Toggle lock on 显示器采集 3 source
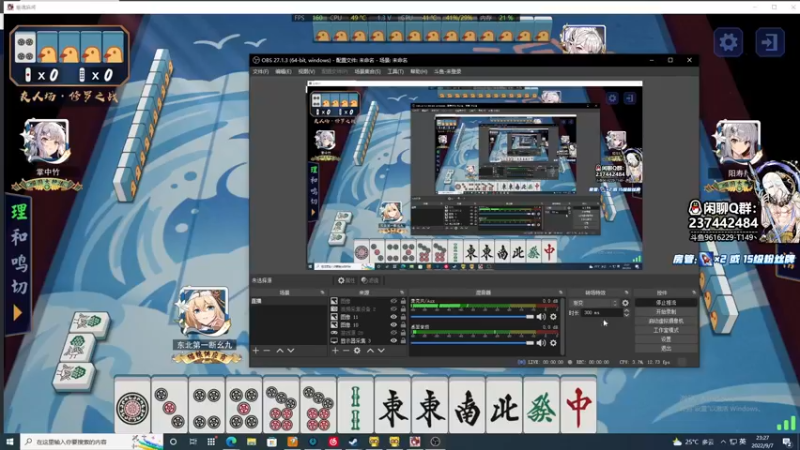The width and height of the screenshot is (800, 450). (403, 340)
